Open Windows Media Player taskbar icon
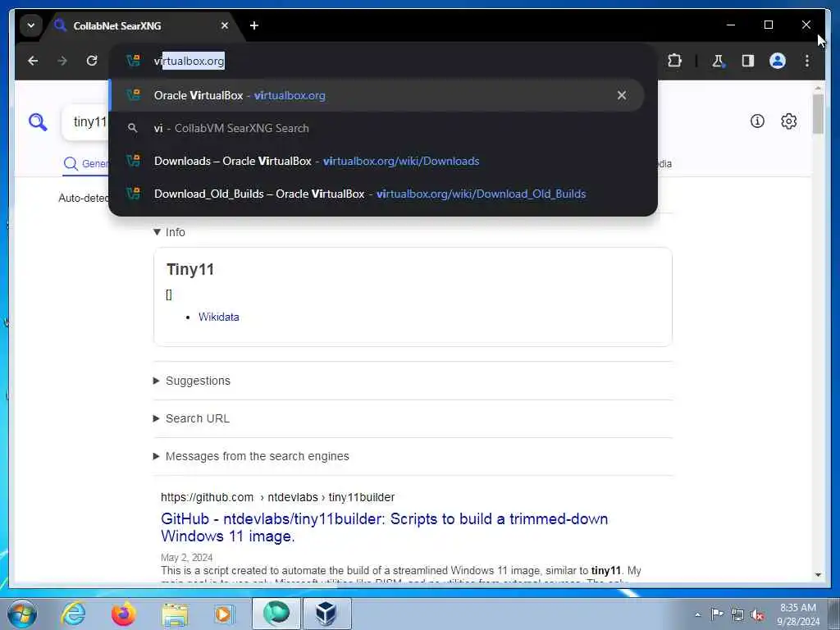This screenshot has height=630, width=840. coord(225,614)
